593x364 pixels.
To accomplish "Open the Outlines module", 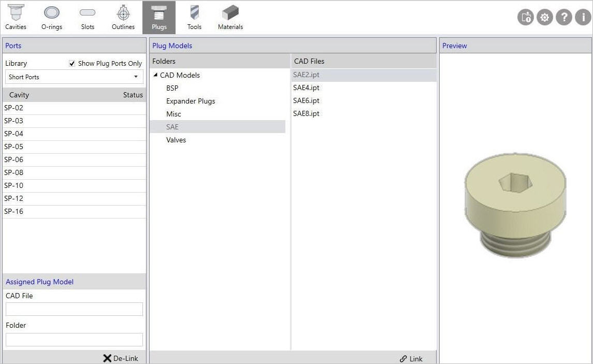I will click(123, 17).
